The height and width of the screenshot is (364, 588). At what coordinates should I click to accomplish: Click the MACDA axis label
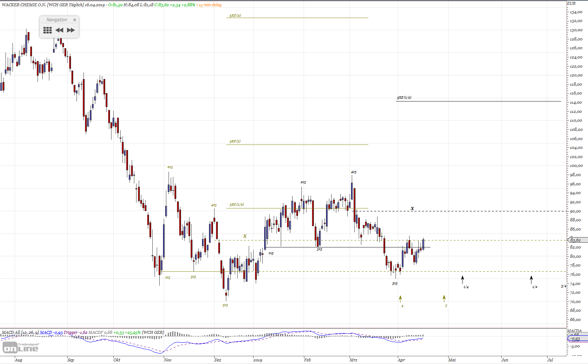point(574,331)
